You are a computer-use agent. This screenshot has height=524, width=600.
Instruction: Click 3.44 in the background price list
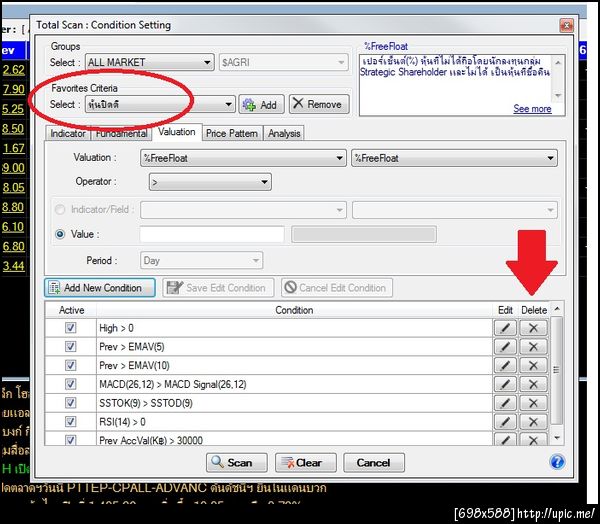coord(13,266)
